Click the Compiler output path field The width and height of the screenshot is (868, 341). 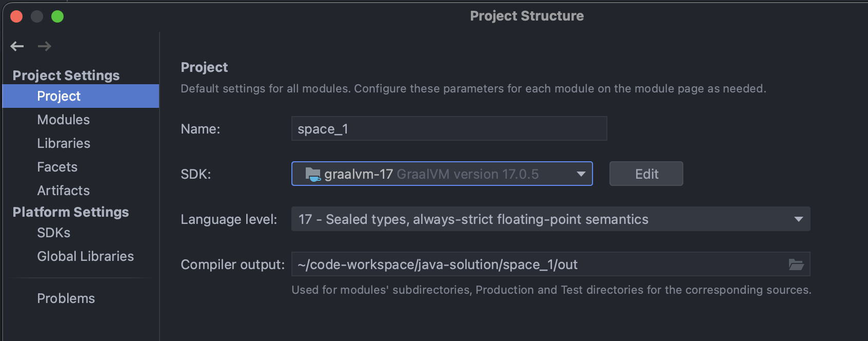tap(539, 264)
